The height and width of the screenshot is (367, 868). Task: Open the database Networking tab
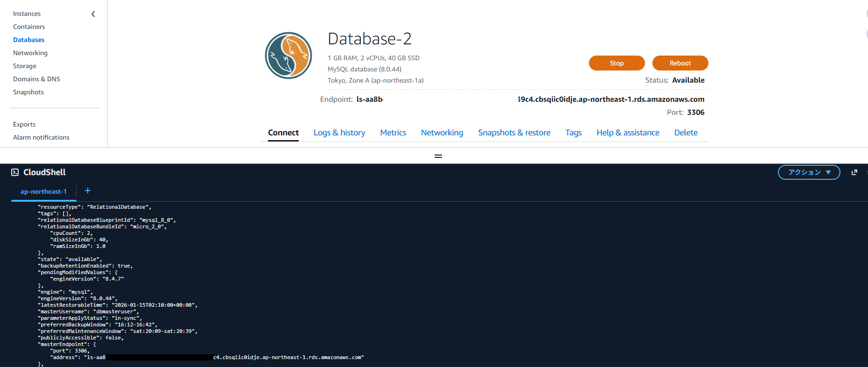tap(442, 133)
